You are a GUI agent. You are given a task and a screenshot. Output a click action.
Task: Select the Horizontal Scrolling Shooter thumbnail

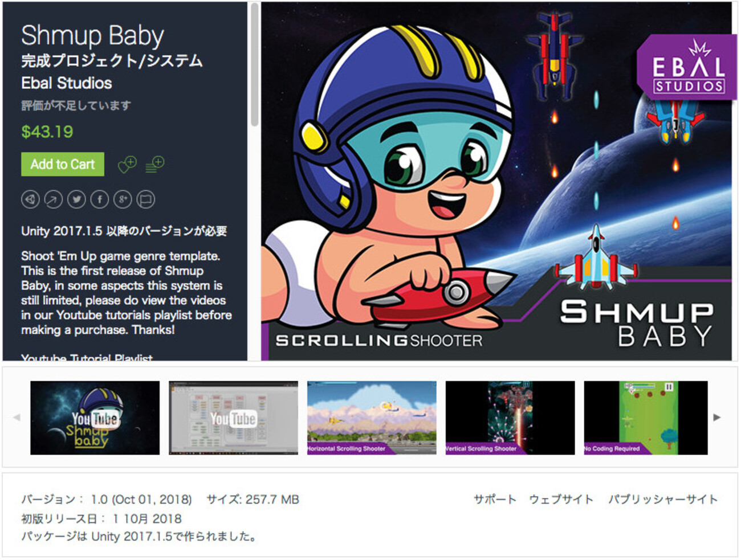click(x=372, y=418)
